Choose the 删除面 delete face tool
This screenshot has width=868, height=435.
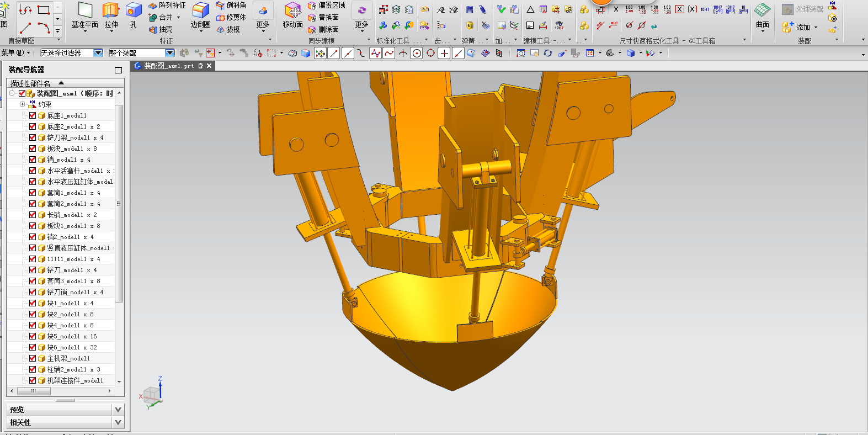(323, 29)
